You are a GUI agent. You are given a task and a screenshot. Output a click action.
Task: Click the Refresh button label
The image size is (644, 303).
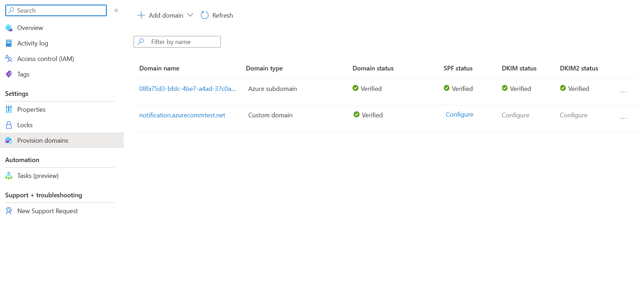tap(222, 16)
